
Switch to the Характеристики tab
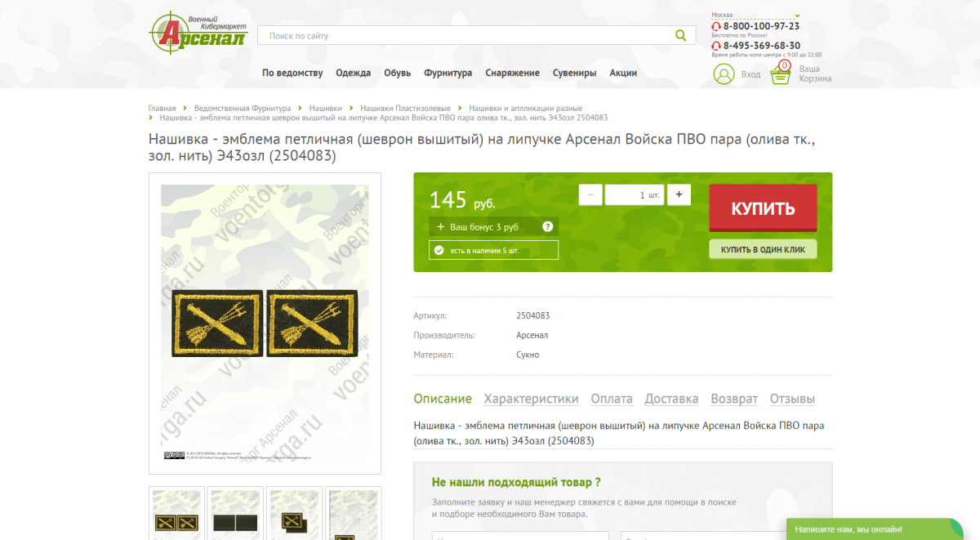(532, 399)
